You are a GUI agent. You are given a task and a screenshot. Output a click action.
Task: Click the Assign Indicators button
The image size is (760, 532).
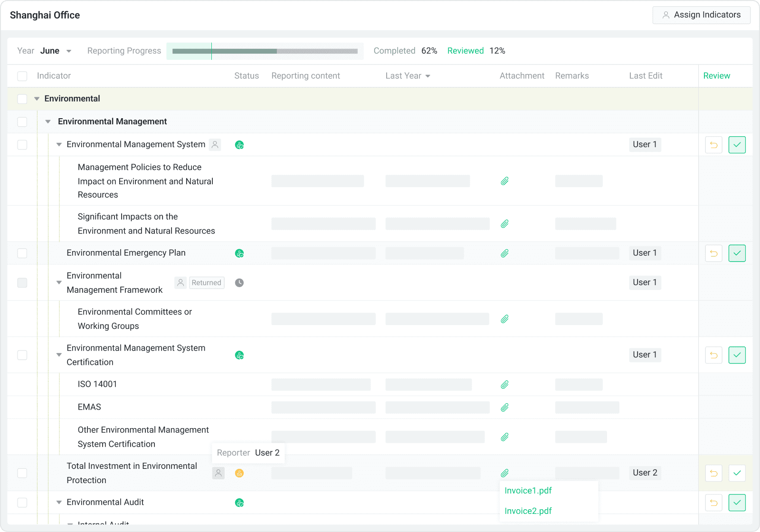click(701, 15)
